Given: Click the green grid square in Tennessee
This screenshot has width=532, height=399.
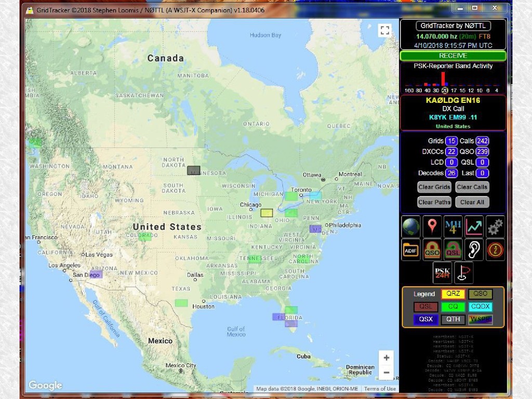Looking at the screenshot, I should tap(255, 259).
